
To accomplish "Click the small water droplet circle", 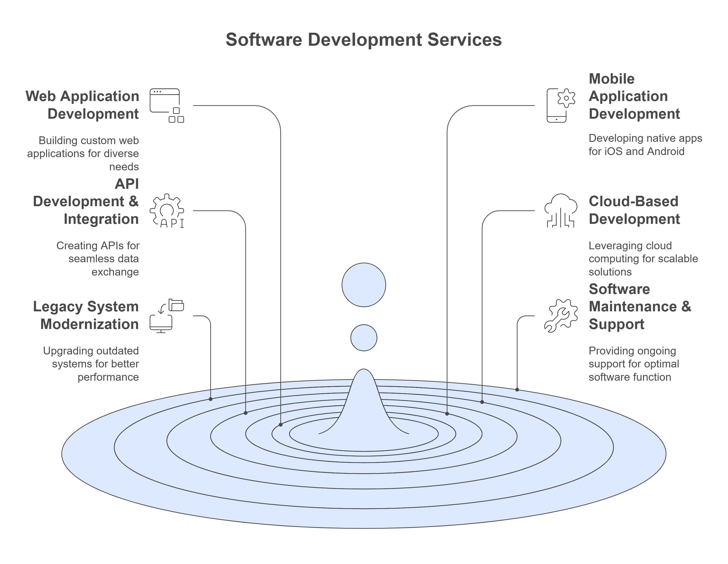I will pyautogui.click(x=364, y=338).
